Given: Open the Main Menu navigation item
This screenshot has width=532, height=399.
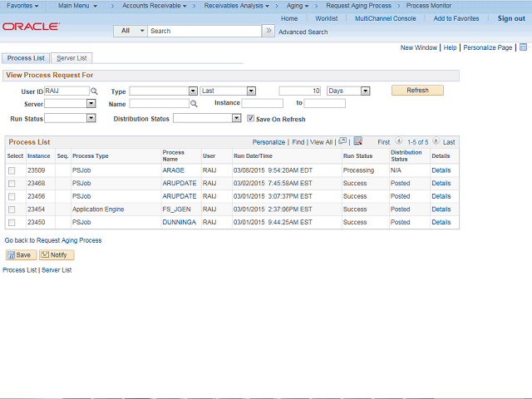Looking at the screenshot, I should (x=77, y=6).
